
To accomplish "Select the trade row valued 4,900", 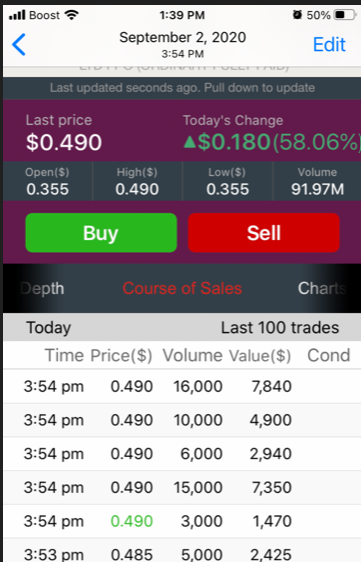I will (x=182, y=420).
